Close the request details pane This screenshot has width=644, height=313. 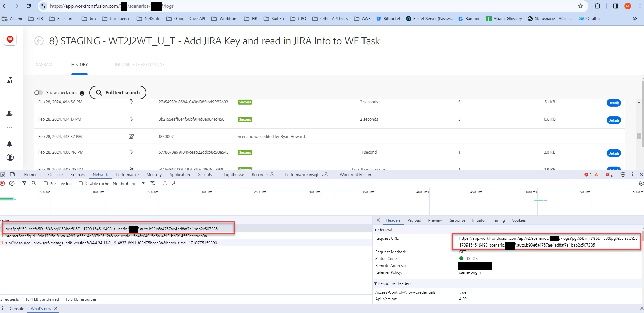378,220
